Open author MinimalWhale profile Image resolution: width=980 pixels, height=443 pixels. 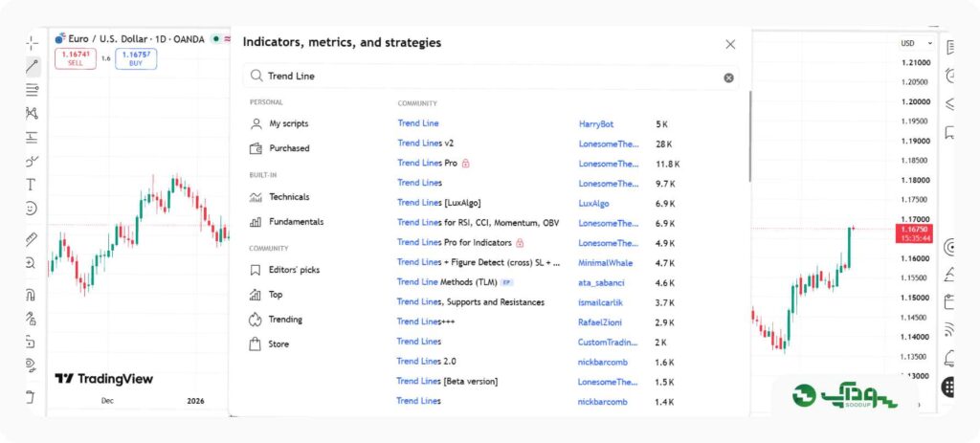(605, 263)
